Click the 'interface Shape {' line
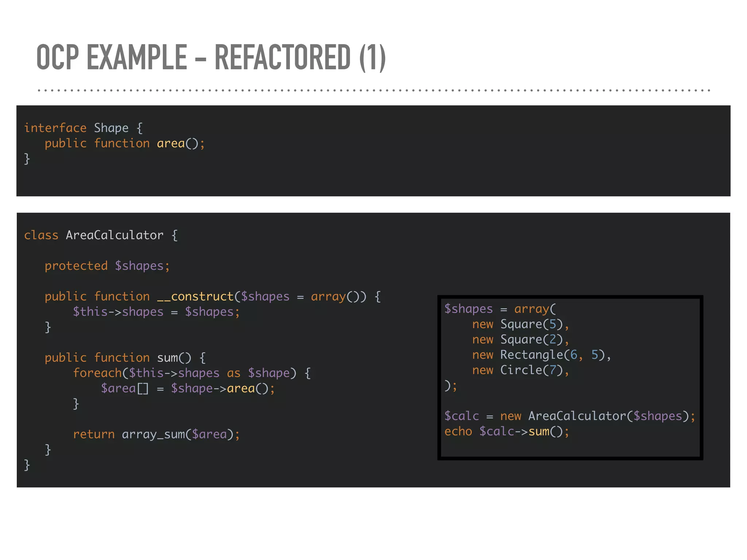747x560 pixels. pyautogui.click(x=83, y=128)
